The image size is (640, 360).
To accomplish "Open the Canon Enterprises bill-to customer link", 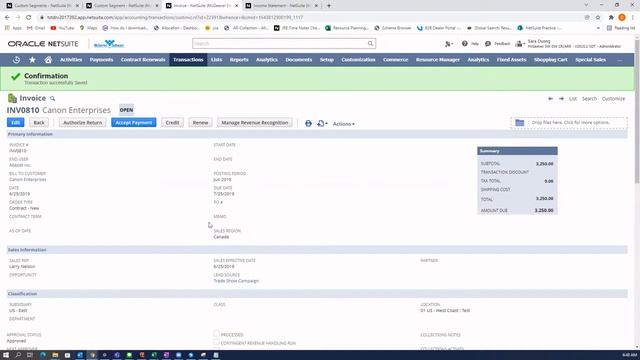I will coord(28,180).
